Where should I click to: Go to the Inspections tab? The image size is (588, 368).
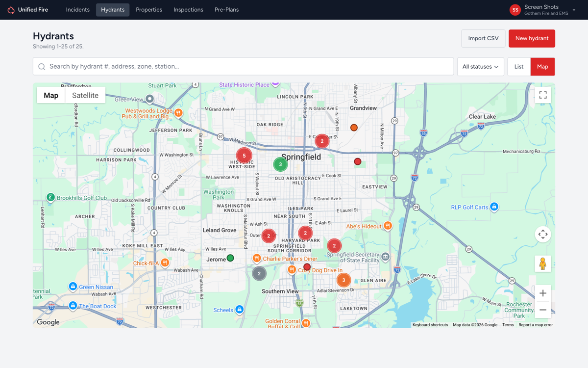pyautogui.click(x=188, y=10)
